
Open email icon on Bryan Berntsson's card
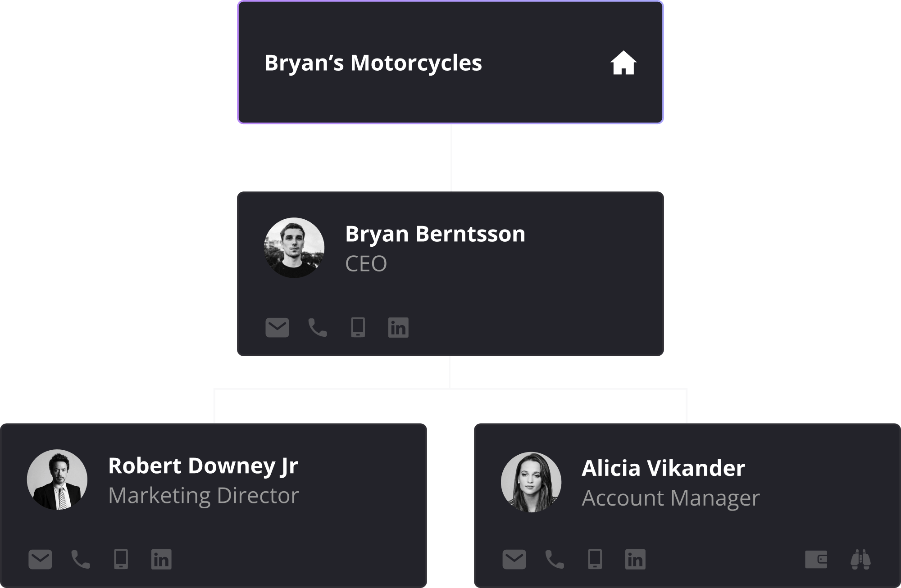coord(278,328)
